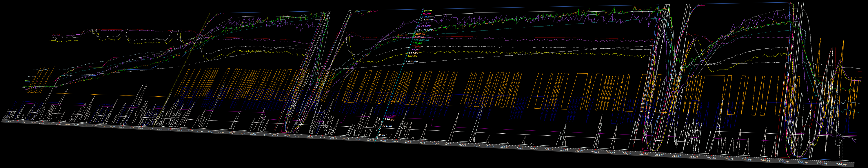Image resolution: width=868 pixels, height=168 pixels.
Task: Click the white value label 684,00
Action: coord(413,53)
